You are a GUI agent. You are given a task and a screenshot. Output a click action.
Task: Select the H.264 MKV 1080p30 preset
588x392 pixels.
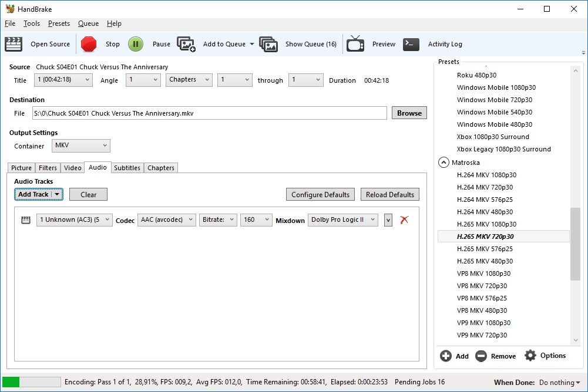(486, 175)
